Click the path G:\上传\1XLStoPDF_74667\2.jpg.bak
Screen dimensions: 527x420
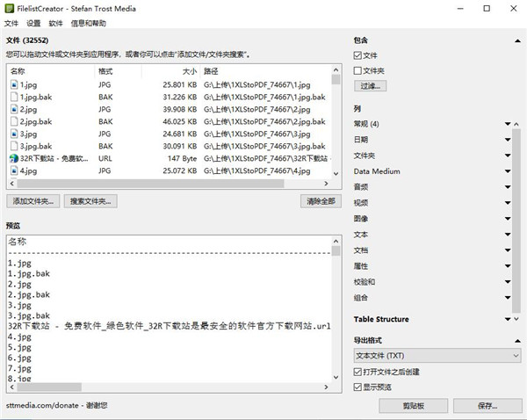[x=264, y=121]
